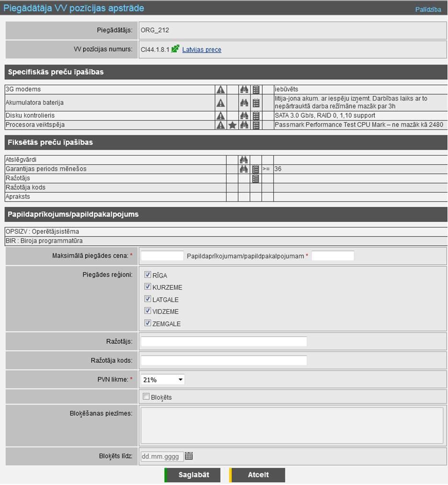This screenshot has width=448, height=485.
Task: Click the Bloķēšanas piezīmes text area
Action: [291, 426]
